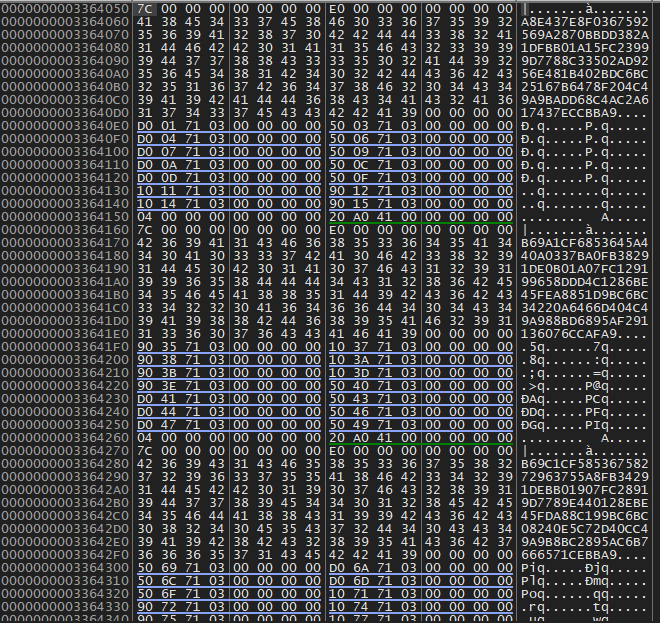Select ASCII string B69C1CF585367582
The image size is (660, 623).
pyautogui.click(x=585, y=464)
